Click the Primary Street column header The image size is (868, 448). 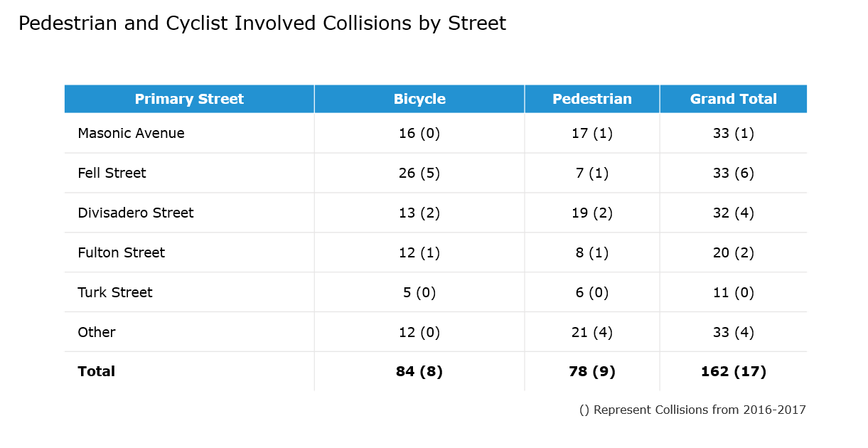pyautogui.click(x=189, y=99)
